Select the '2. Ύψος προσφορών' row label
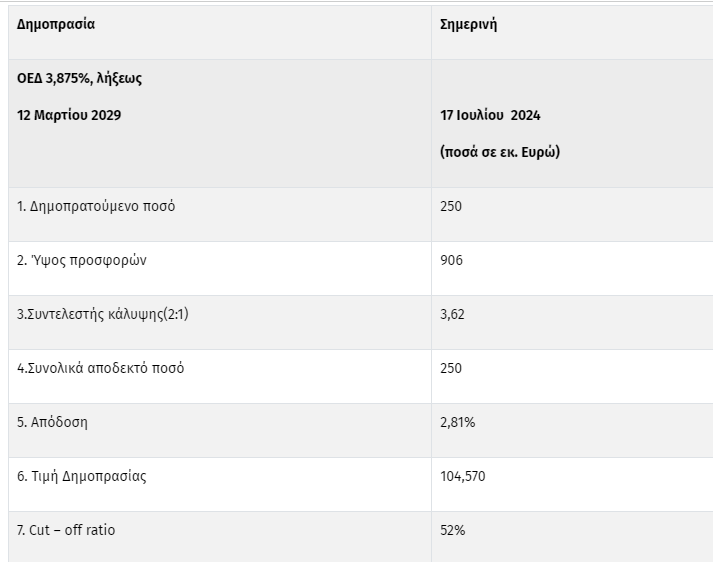This screenshot has height=562, width=713. pos(81,260)
